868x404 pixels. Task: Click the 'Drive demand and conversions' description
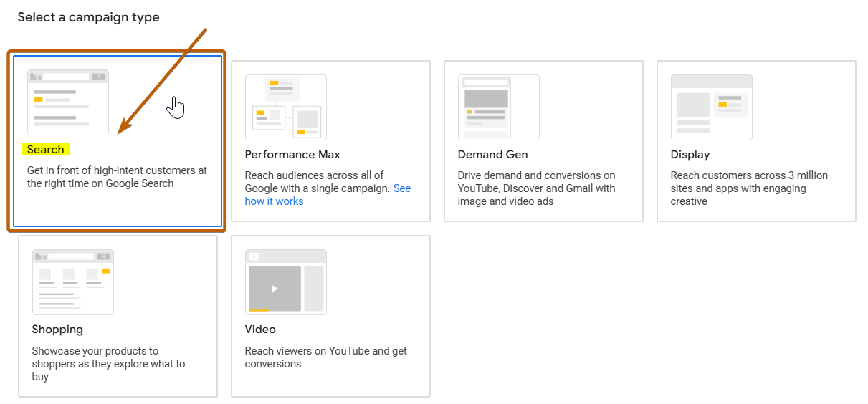[x=536, y=188]
